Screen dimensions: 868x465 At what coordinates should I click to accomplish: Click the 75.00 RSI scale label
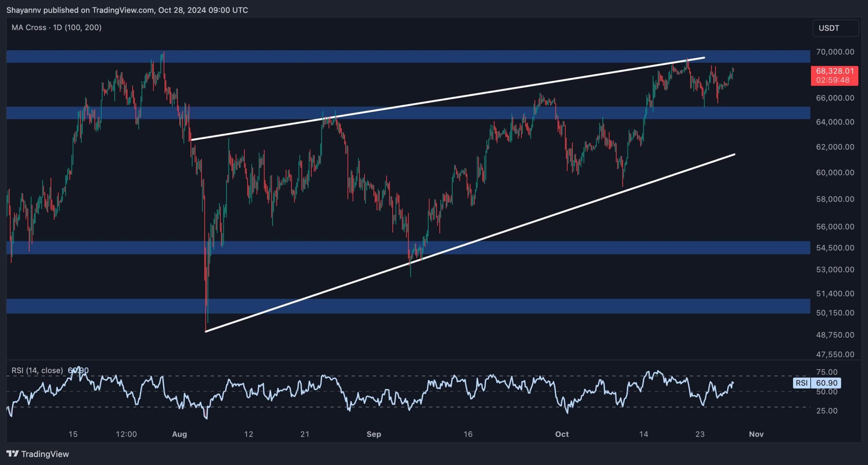(x=827, y=372)
